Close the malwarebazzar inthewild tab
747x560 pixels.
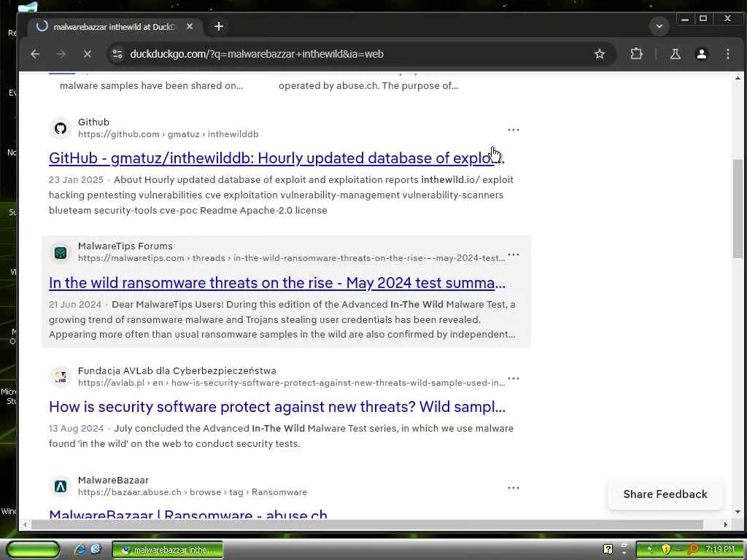click(190, 26)
